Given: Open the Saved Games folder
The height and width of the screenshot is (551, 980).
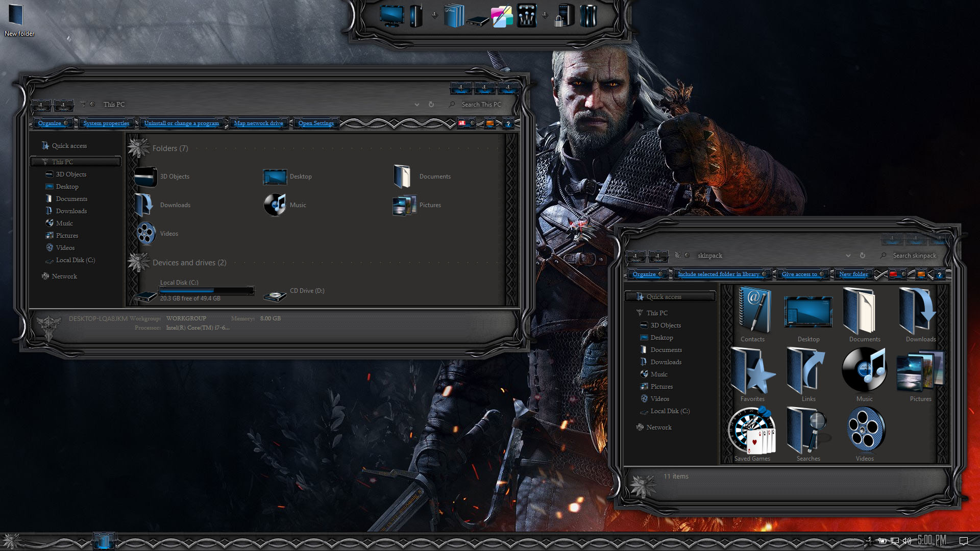Looking at the screenshot, I should tap(753, 431).
